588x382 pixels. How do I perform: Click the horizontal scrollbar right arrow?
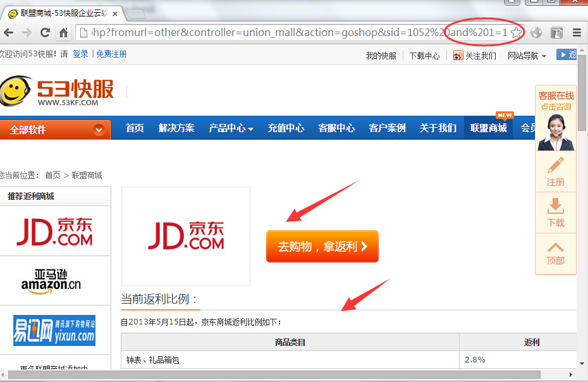(571, 374)
